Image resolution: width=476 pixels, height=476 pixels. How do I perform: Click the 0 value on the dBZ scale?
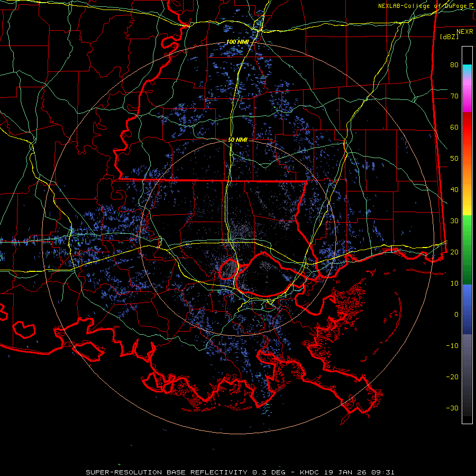(x=456, y=315)
